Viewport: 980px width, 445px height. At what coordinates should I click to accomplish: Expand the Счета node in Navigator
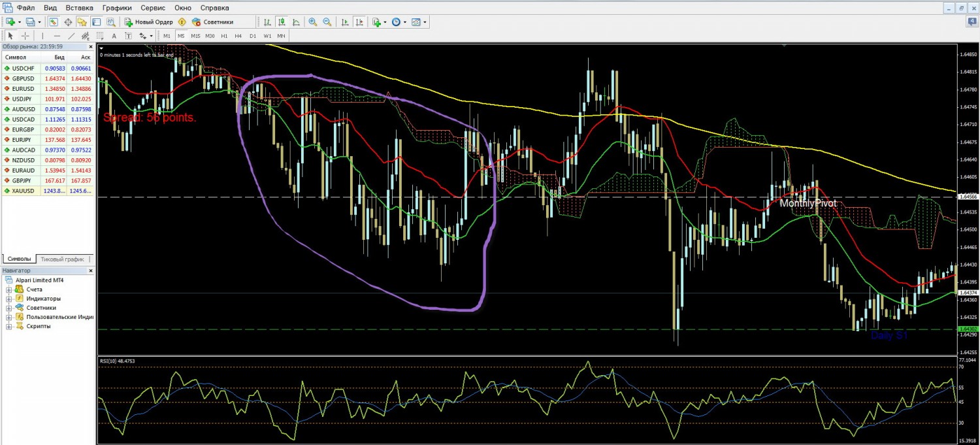pyautogui.click(x=9, y=289)
